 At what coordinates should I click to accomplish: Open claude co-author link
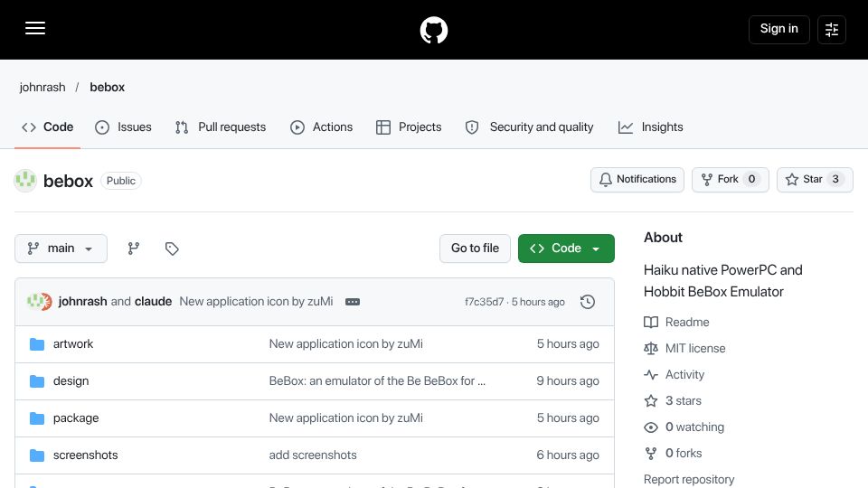pyautogui.click(x=154, y=302)
